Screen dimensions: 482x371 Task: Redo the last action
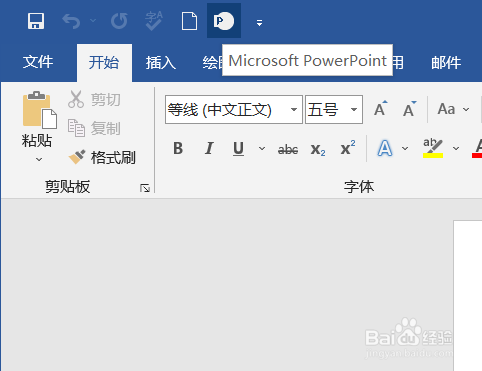click(x=119, y=21)
